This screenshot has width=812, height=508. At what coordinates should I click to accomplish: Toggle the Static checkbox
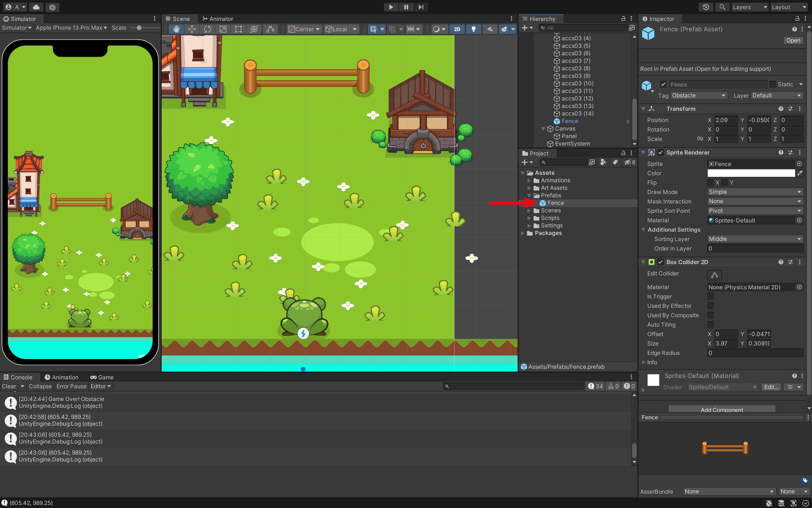point(773,84)
